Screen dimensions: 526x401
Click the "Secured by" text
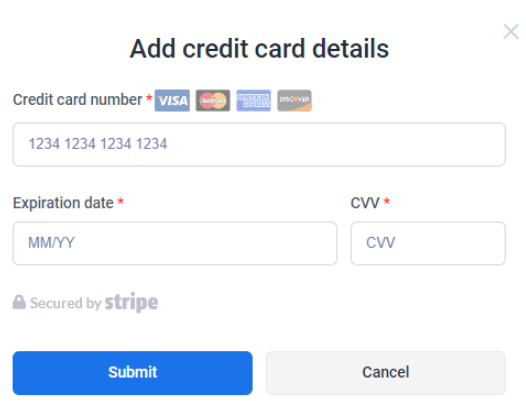pos(66,303)
